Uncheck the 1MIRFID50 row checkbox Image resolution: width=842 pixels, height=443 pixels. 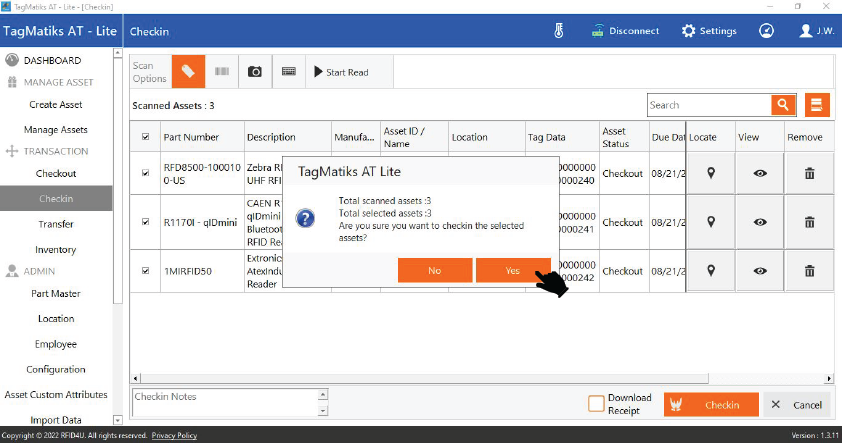coord(146,271)
